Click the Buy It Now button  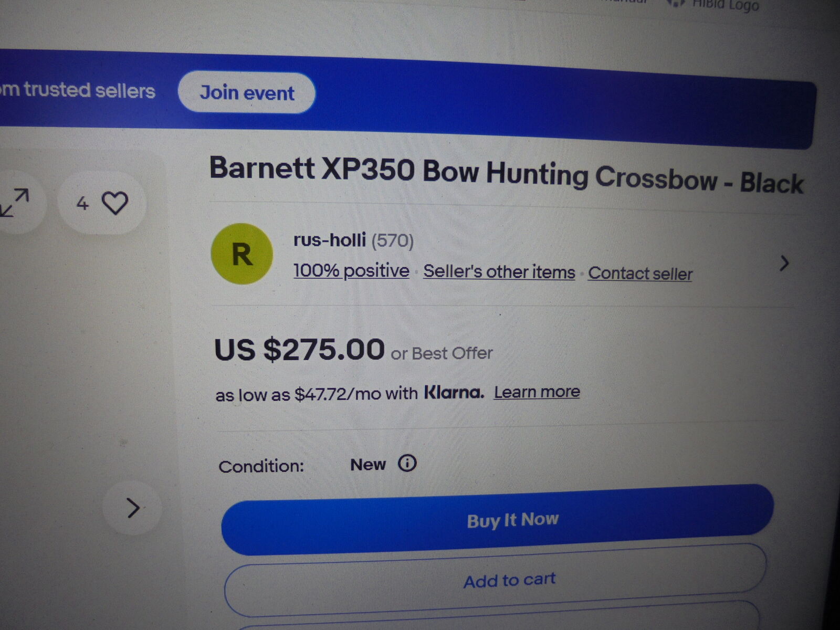click(x=497, y=520)
